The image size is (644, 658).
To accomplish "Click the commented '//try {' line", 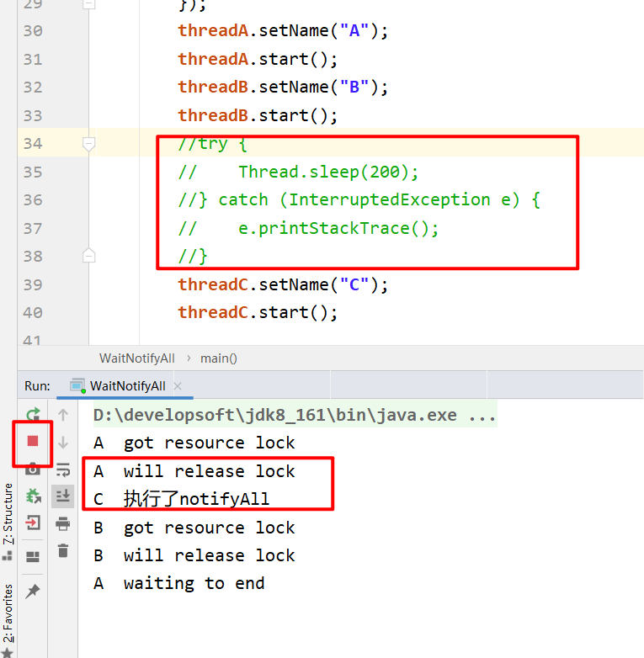I will click(x=212, y=144).
